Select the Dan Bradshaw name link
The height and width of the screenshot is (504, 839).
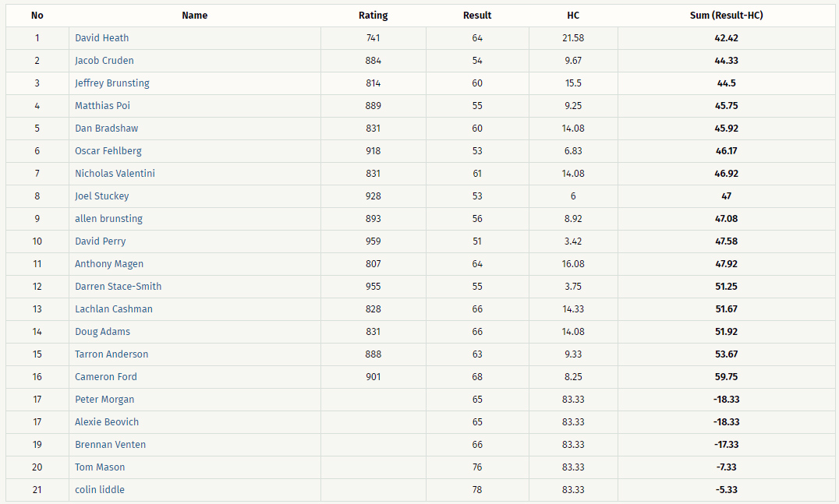(107, 129)
